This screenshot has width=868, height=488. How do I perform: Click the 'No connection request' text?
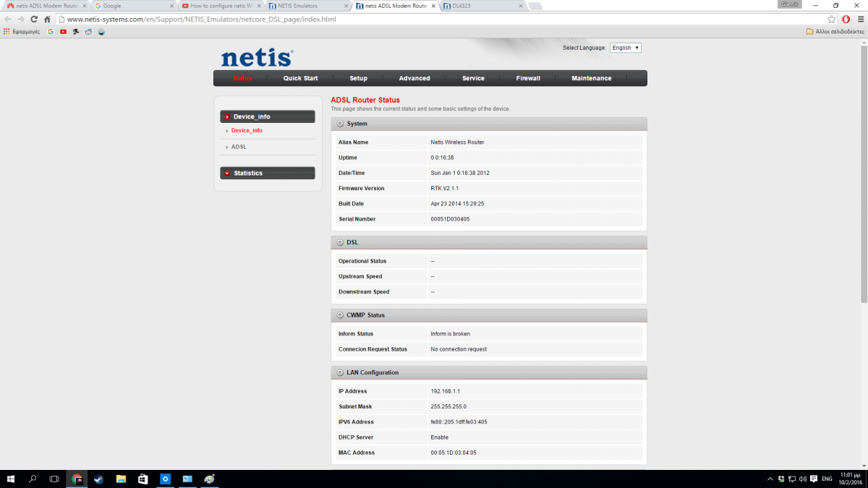[x=459, y=349]
